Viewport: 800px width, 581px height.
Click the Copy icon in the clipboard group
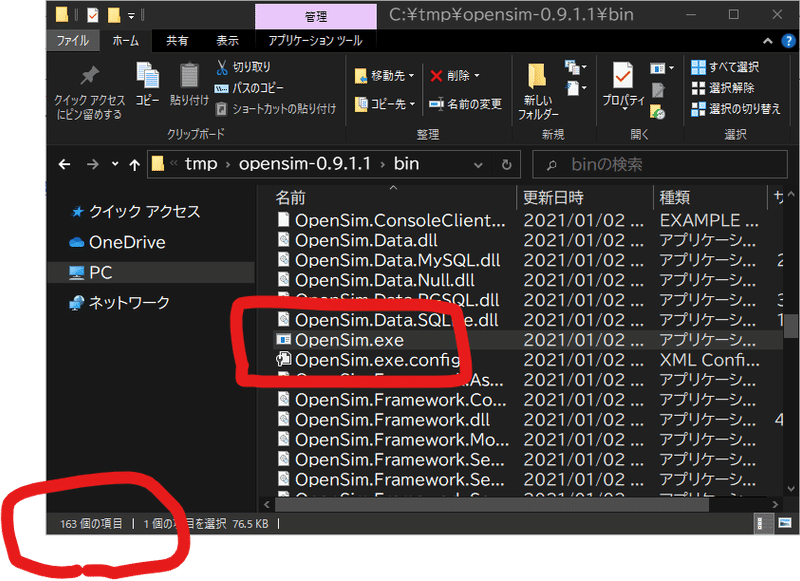[147, 75]
